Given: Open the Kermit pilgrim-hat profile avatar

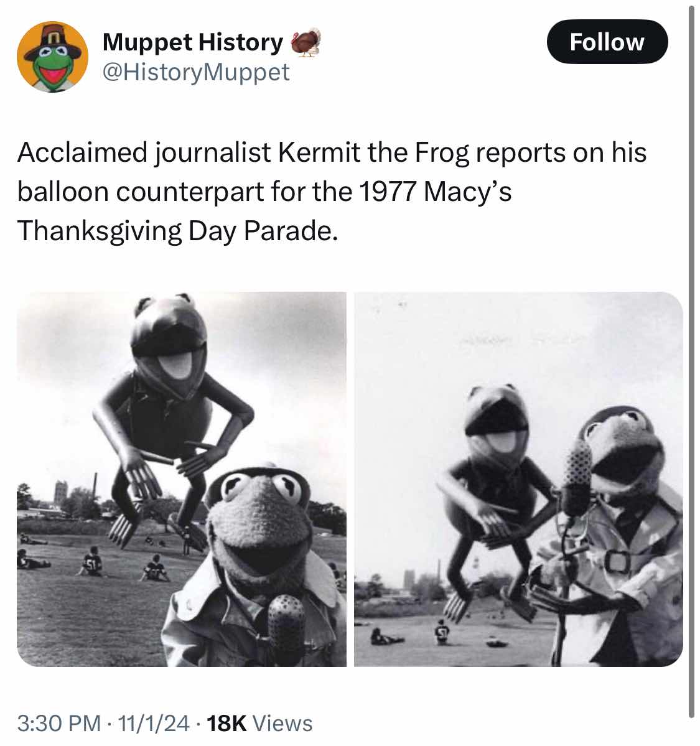Looking at the screenshot, I should (x=52, y=57).
